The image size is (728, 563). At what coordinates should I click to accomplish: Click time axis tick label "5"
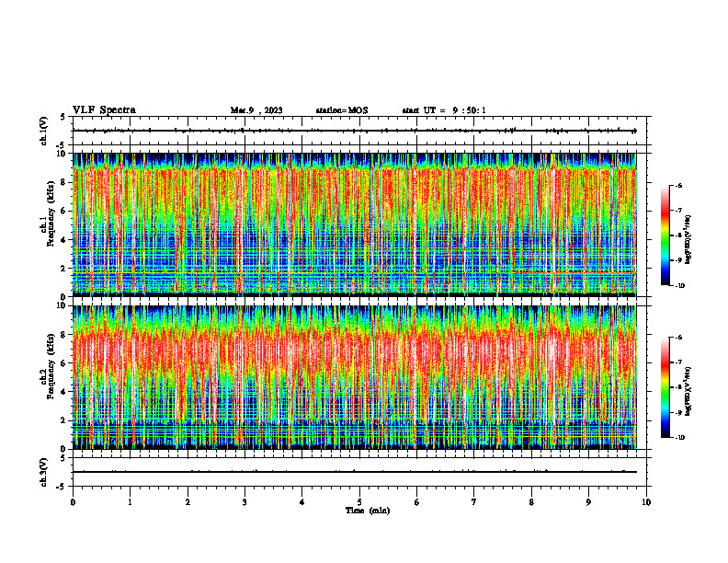click(x=359, y=502)
